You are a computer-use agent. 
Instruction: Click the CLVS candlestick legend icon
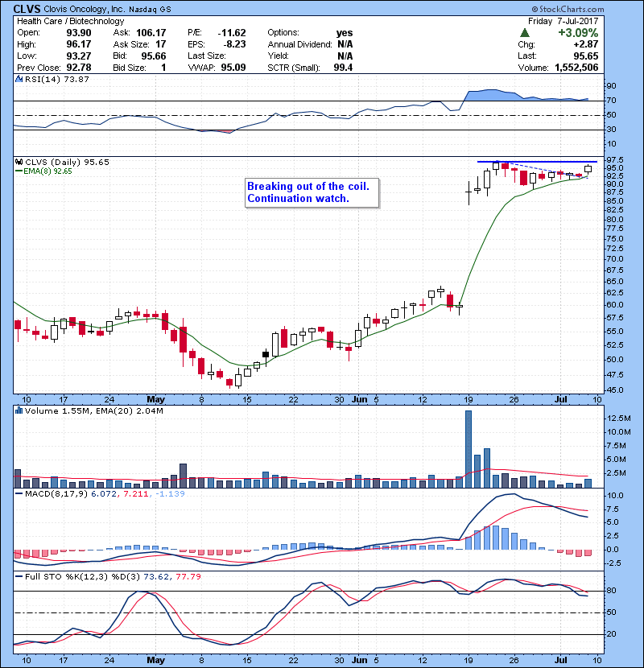pos(19,162)
